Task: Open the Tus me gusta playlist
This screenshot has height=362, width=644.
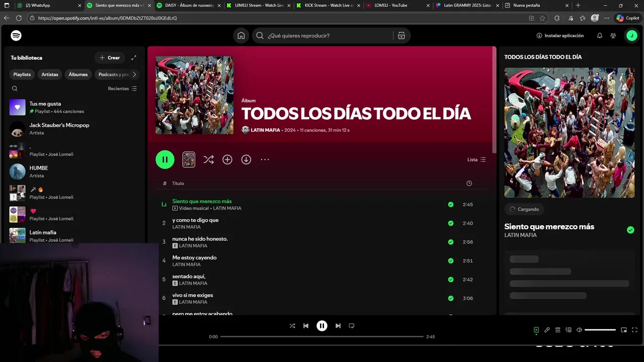Action: click(74, 107)
